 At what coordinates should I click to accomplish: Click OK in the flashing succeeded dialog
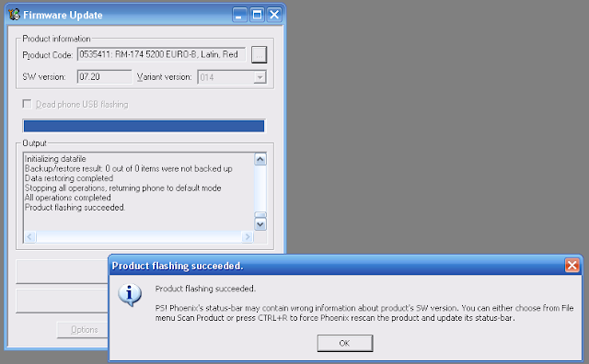point(345,343)
